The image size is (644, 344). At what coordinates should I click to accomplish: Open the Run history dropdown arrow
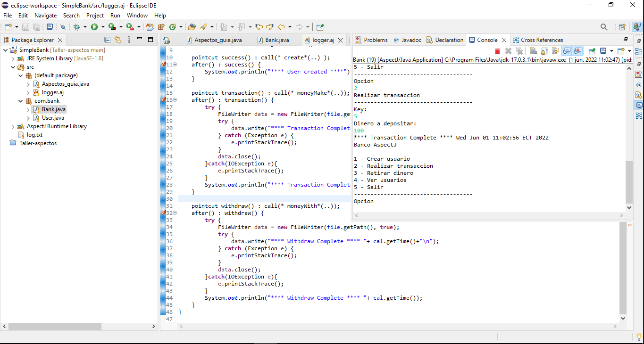[102, 27]
